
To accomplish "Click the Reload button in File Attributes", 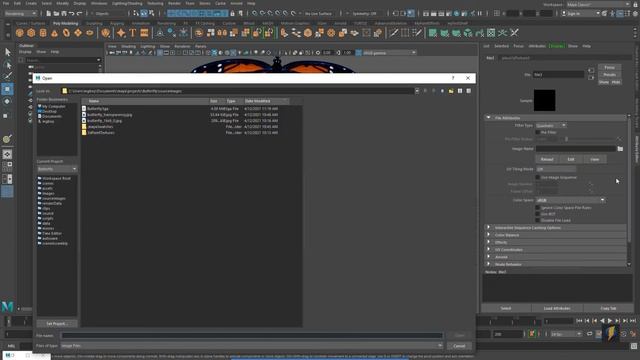I will pos(547,159).
